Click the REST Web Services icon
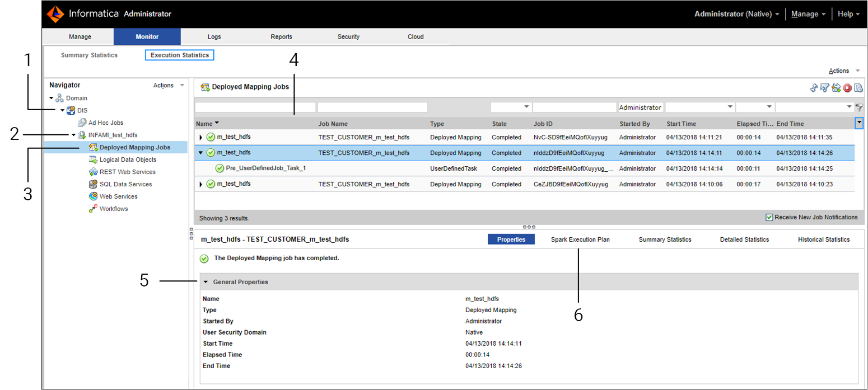868x390 pixels. coord(94,172)
